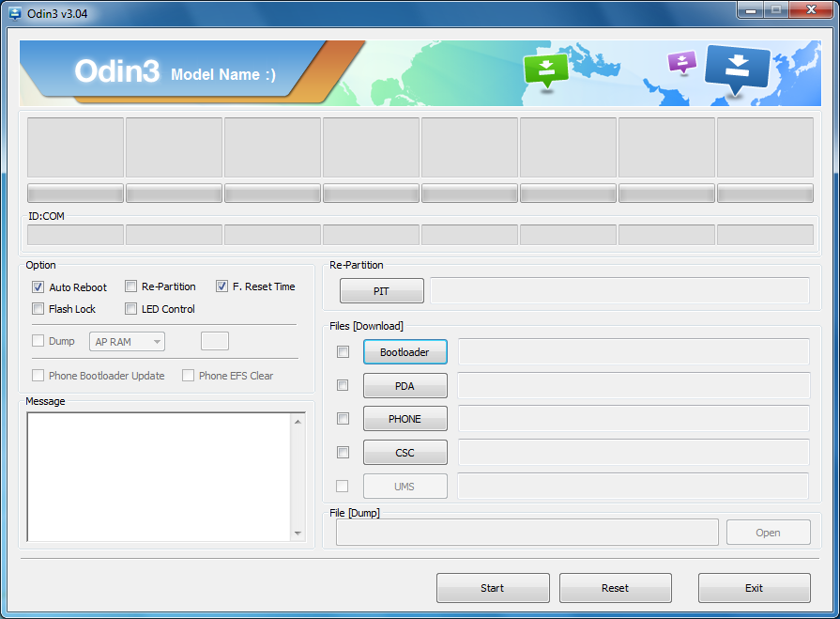Click the PIT button
Screen dimensions: 840x619
[381, 290]
